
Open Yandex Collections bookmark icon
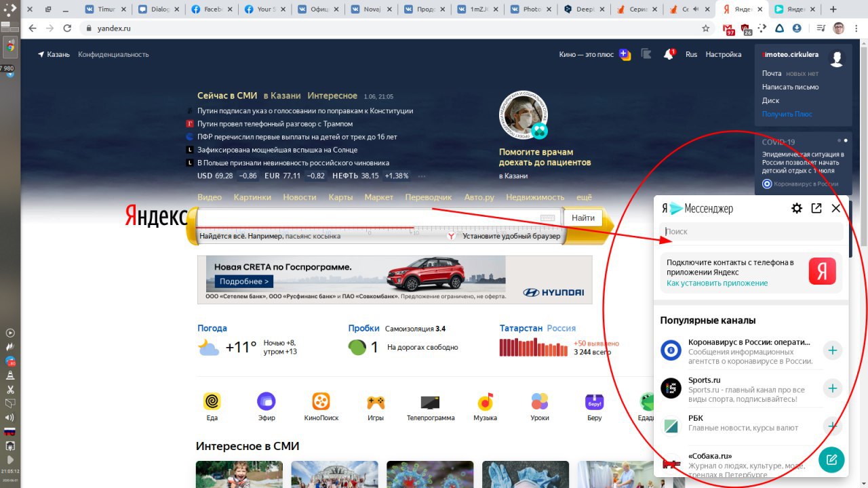(646, 54)
